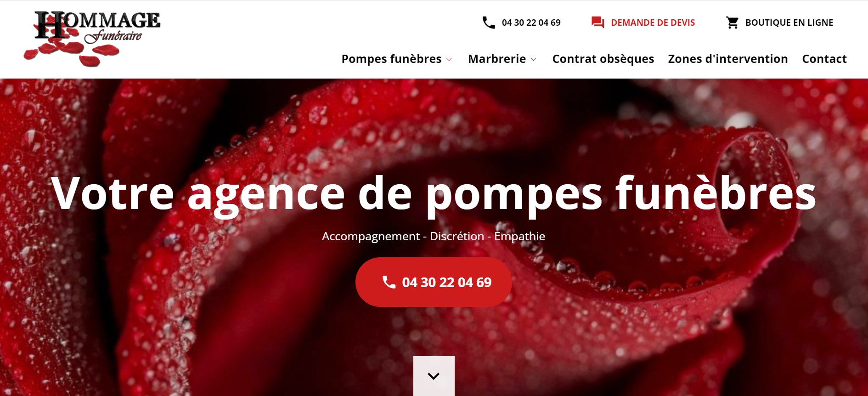Click the shopping cart icon
This screenshot has width=868, height=396.
click(x=732, y=23)
